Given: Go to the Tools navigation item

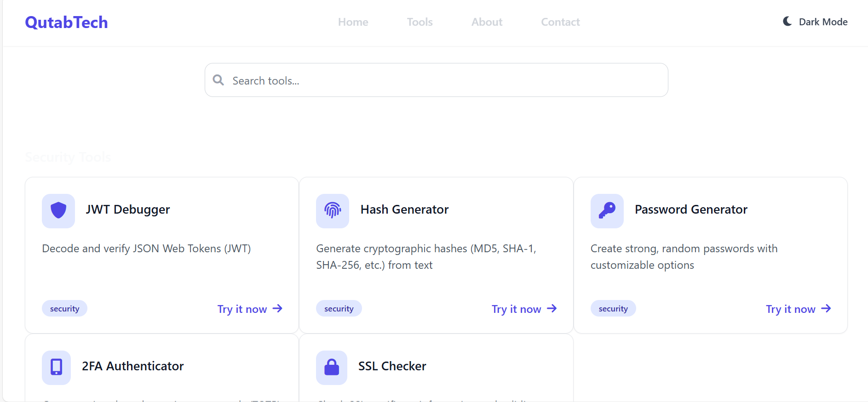Looking at the screenshot, I should click(420, 22).
